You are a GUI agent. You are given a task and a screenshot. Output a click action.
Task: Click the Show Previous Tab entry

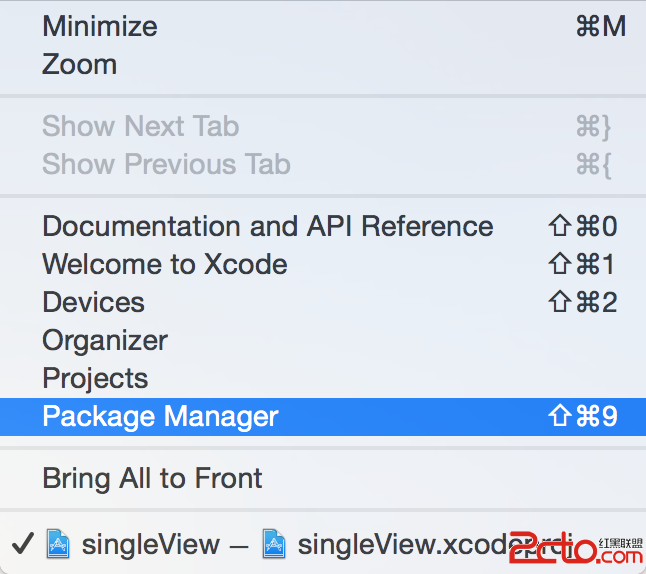point(166,164)
